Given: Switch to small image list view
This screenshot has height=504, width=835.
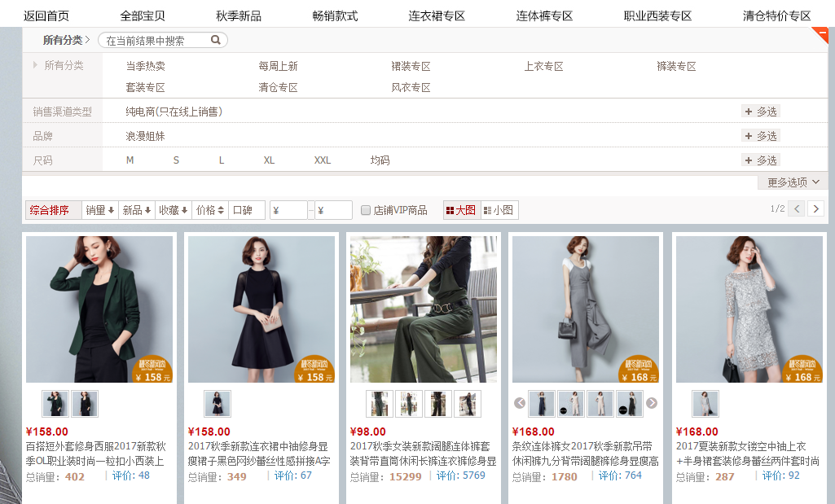Looking at the screenshot, I should (499, 210).
